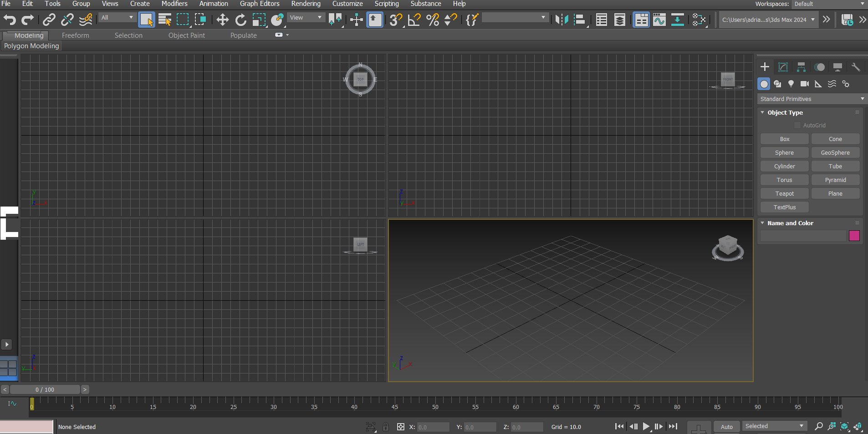Enable the AutoGrid checkbox
Screen dimensions: 868x434
tap(797, 125)
